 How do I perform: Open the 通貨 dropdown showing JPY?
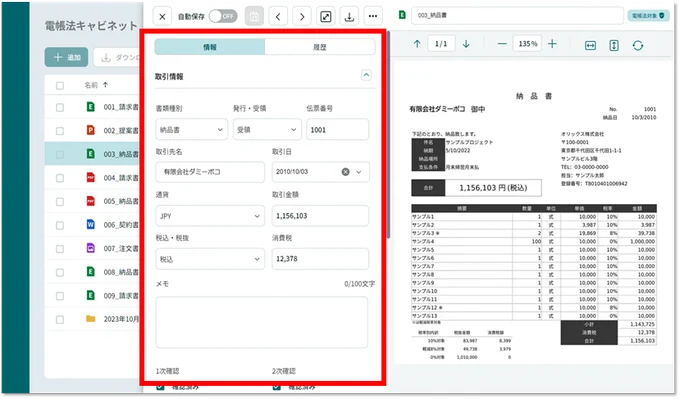(210, 216)
